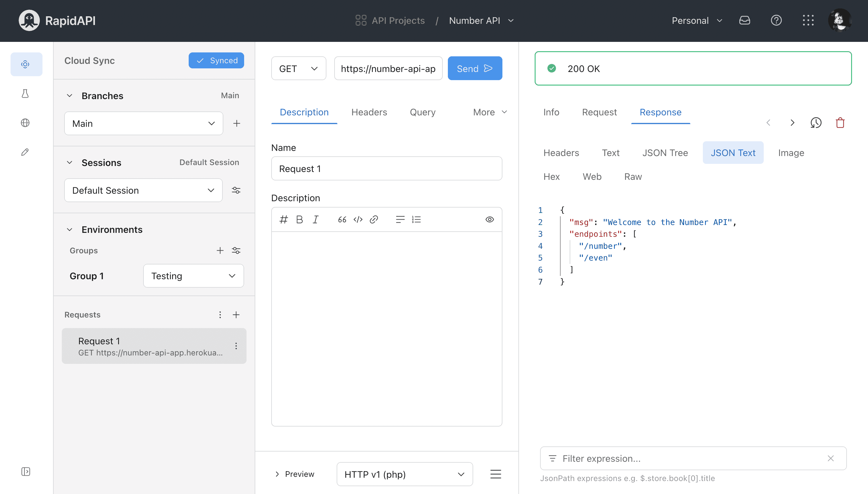
Task: Clear the filter expression with X
Action: point(831,459)
